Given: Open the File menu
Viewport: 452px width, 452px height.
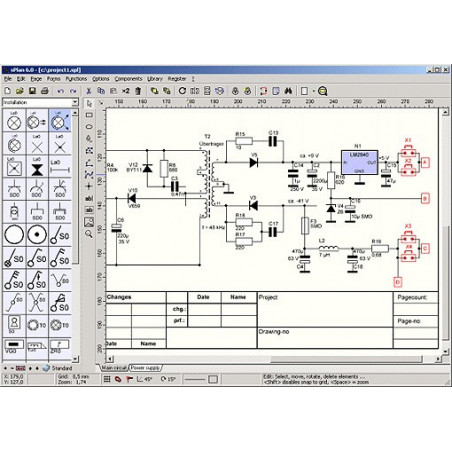Looking at the screenshot, I should coord(8,79).
